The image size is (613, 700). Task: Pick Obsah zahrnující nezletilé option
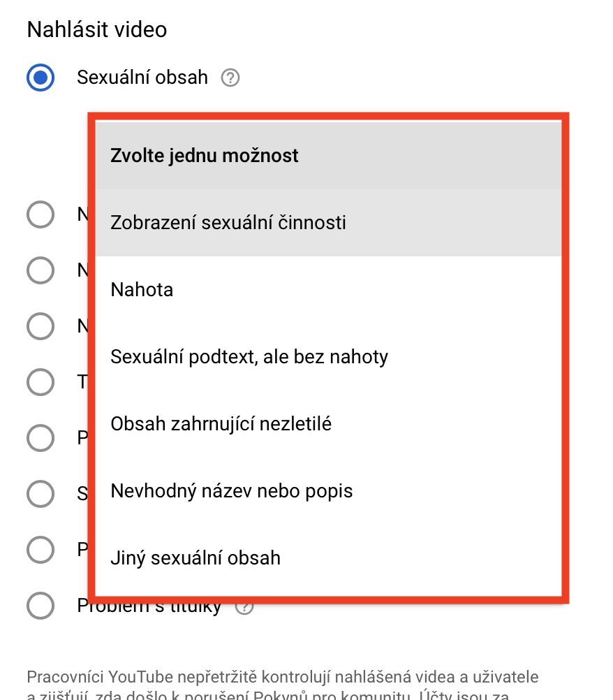[328, 424]
